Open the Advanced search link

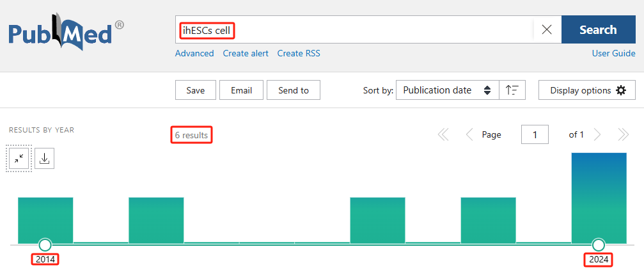pyautogui.click(x=194, y=53)
